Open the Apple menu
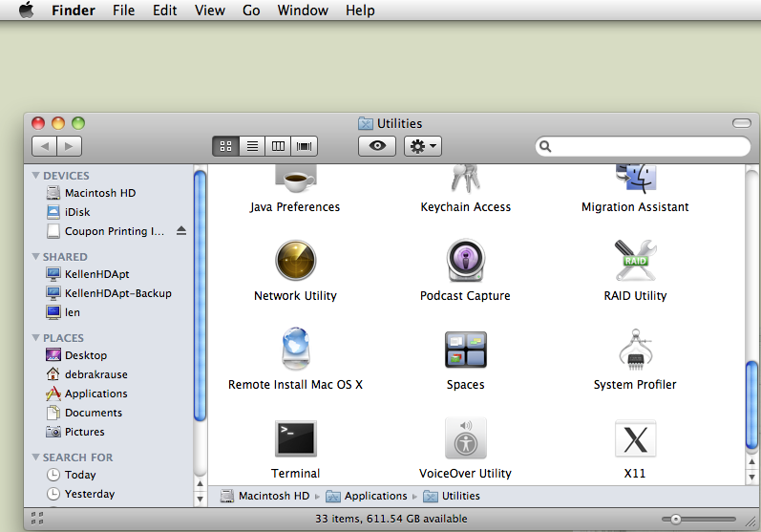This screenshot has width=761, height=532. pos(27,10)
